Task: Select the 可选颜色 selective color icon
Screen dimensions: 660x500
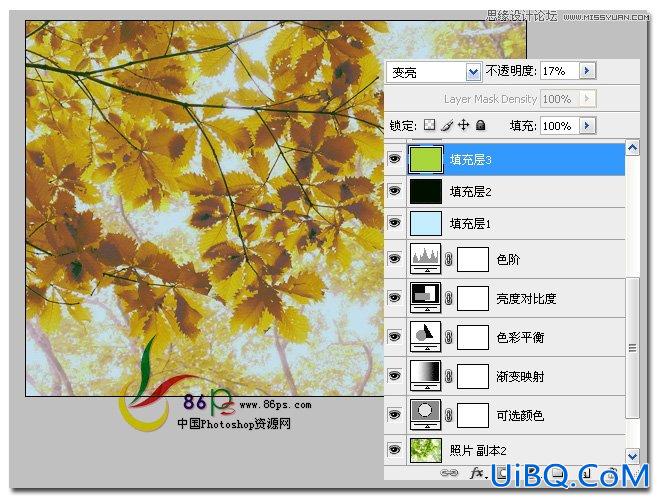Action: pyautogui.click(x=426, y=415)
